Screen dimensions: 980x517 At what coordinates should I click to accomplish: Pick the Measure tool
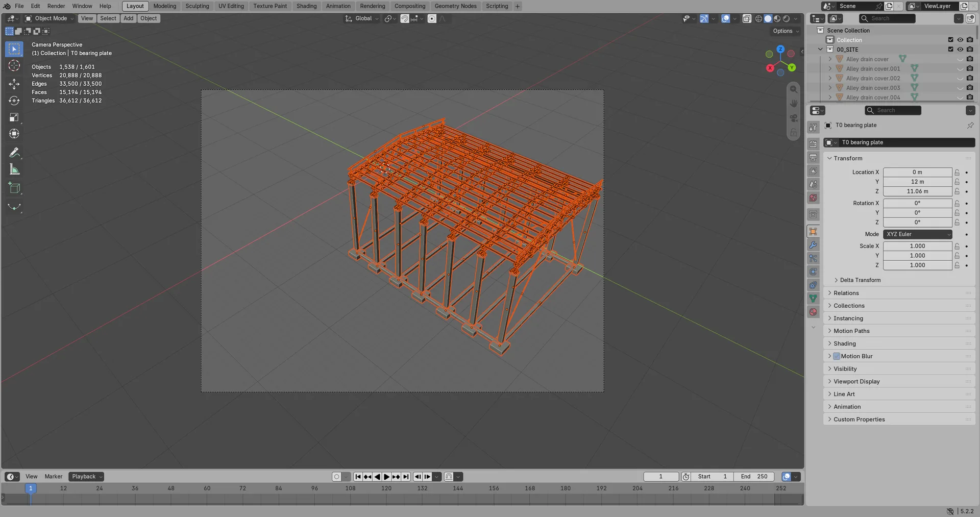point(14,169)
